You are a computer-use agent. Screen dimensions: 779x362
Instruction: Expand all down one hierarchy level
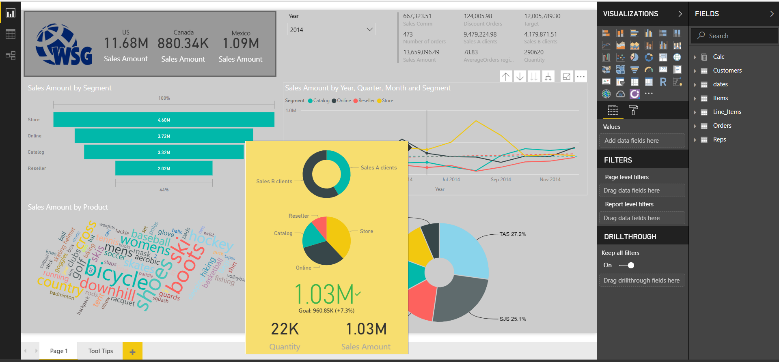[x=547, y=76]
